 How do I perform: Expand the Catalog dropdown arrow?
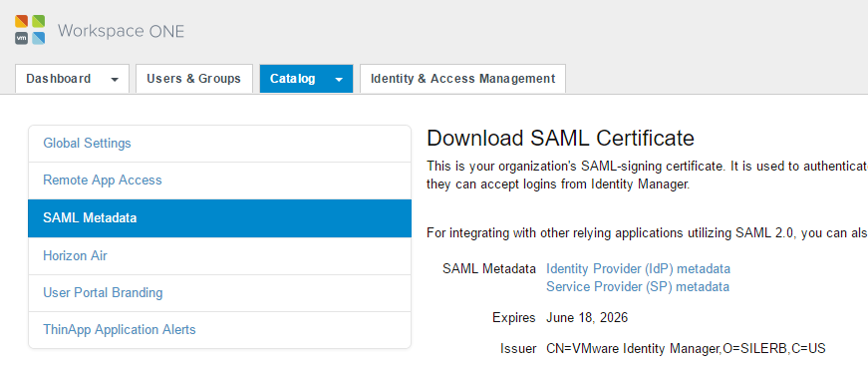pos(339,79)
